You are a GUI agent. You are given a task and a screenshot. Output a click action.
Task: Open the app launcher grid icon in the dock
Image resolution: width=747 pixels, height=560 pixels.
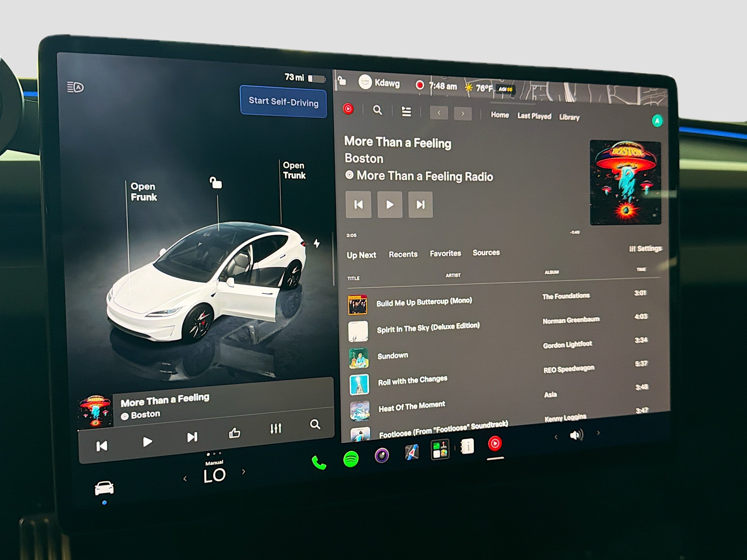pos(440,449)
